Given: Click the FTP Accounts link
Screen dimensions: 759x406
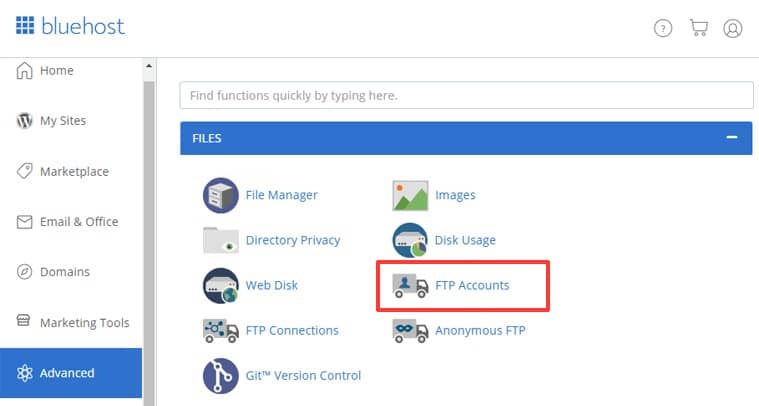Looking at the screenshot, I should pos(472,285).
